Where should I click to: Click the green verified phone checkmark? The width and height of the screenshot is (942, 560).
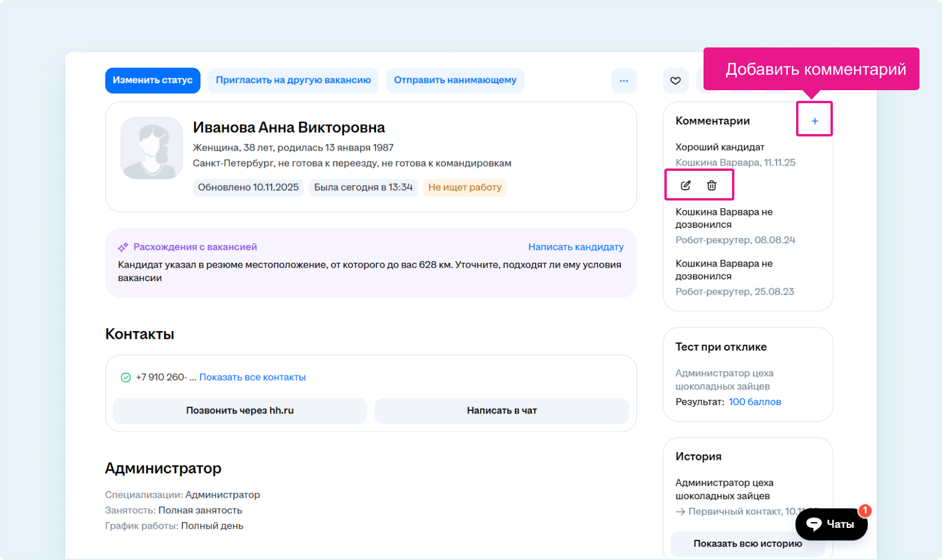click(x=126, y=378)
